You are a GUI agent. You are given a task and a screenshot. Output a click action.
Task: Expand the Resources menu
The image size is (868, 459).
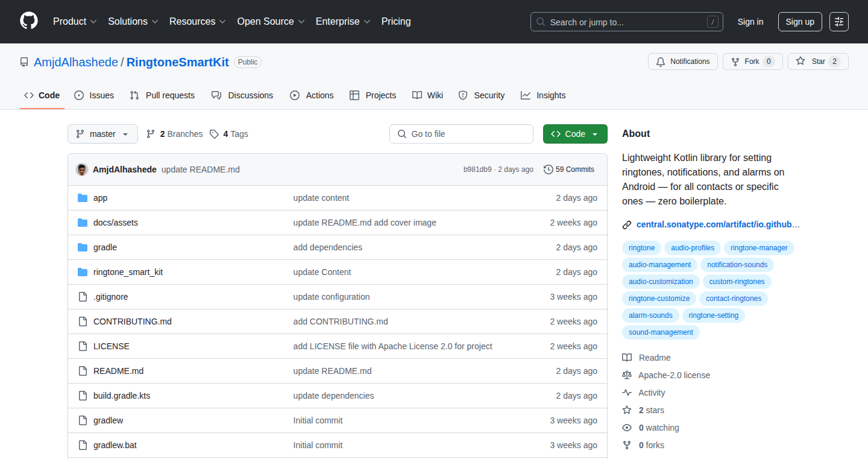point(198,22)
